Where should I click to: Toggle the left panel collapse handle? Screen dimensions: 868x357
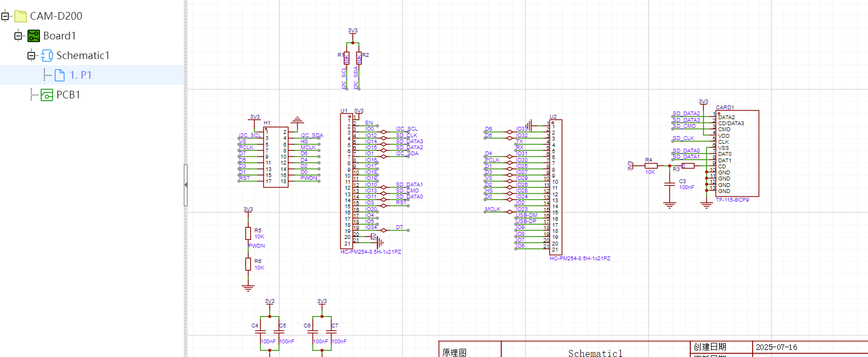click(186, 185)
